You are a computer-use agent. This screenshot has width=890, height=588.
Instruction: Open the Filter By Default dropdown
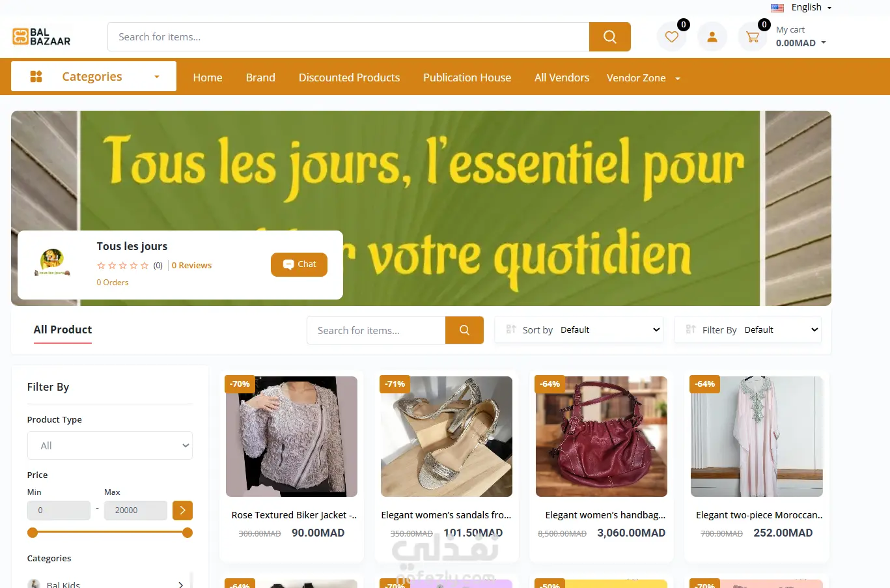click(x=747, y=329)
